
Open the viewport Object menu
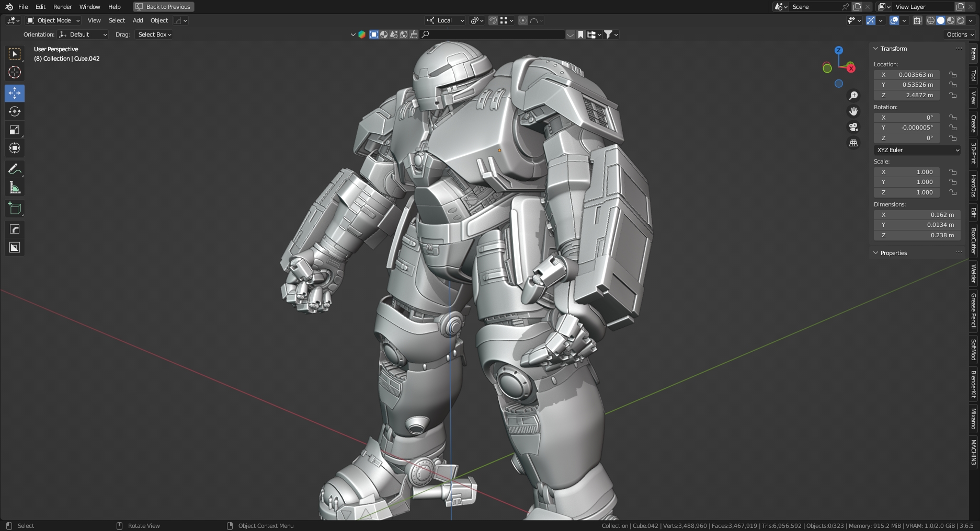point(159,20)
